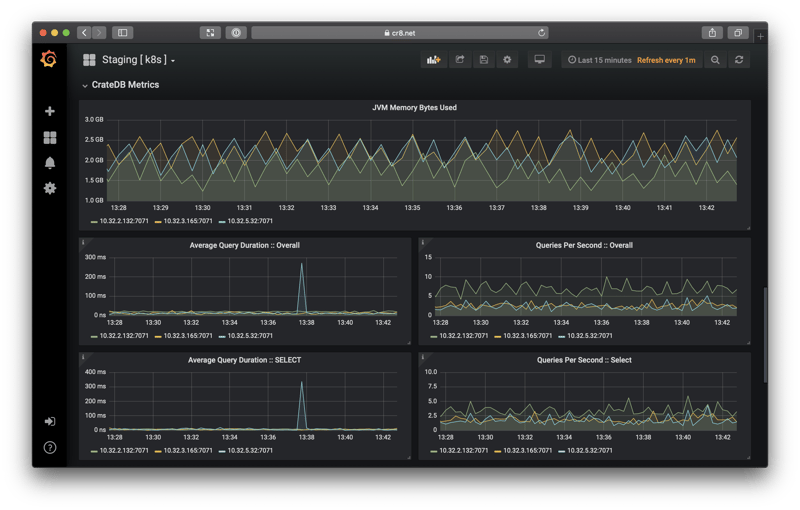This screenshot has width=800, height=510.
Task: Click info icon on Average Query Duration SELECT panel
Action: click(x=83, y=357)
